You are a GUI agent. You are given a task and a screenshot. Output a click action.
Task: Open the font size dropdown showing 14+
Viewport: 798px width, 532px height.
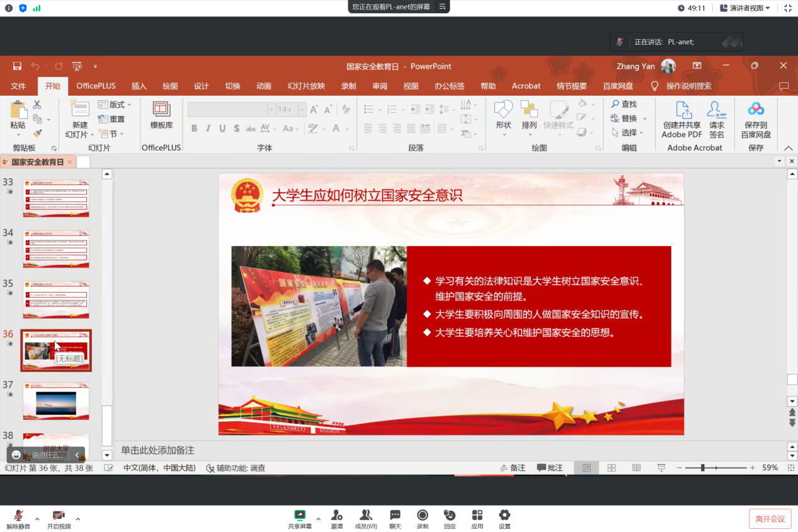(303, 110)
